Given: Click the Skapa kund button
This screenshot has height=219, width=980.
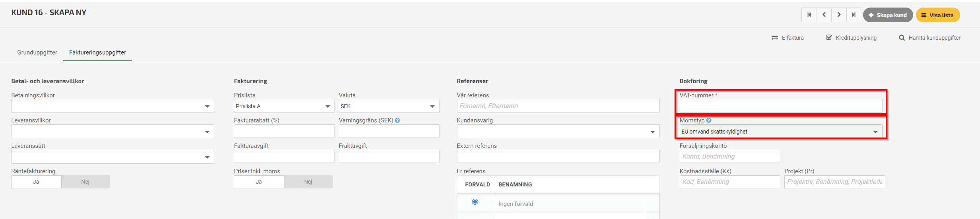Looking at the screenshot, I should [x=888, y=15].
